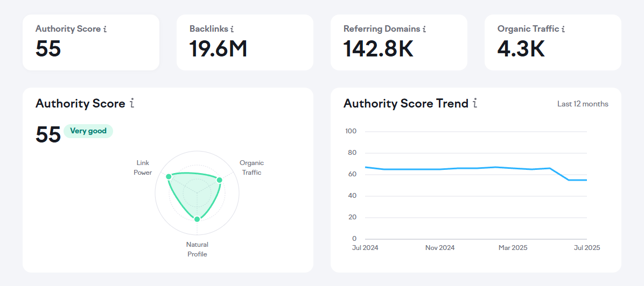This screenshot has height=286, width=644.
Task: Click the Natural Profile radar label
Action: pos(197,249)
